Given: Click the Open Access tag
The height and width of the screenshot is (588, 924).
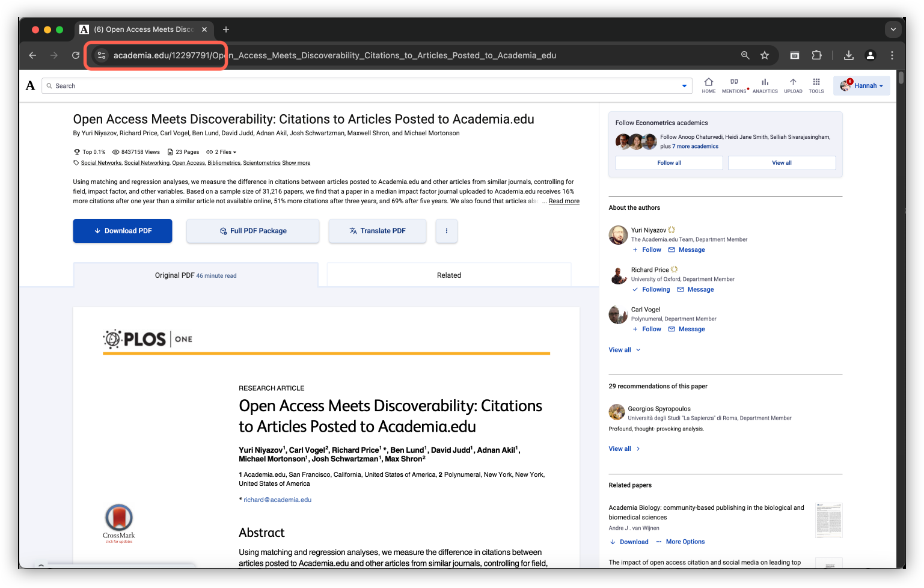Looking at the screenshot, I should click(188, 163).
